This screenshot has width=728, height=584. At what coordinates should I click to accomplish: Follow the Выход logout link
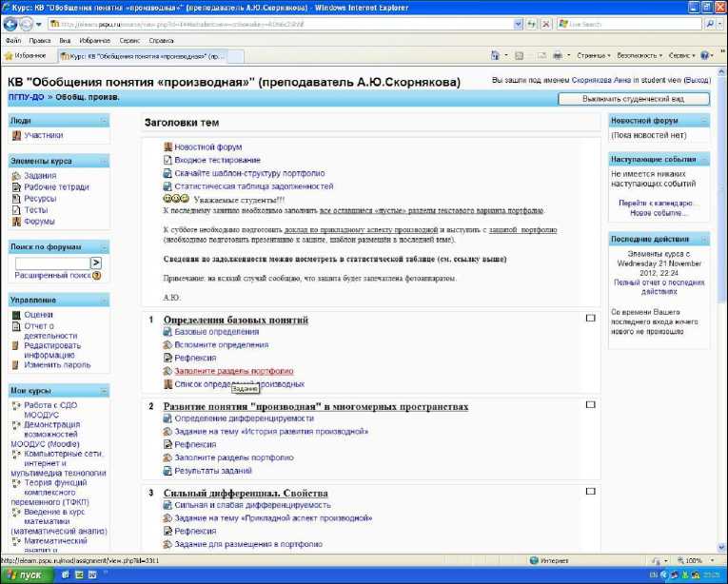[x=698, y=80]
